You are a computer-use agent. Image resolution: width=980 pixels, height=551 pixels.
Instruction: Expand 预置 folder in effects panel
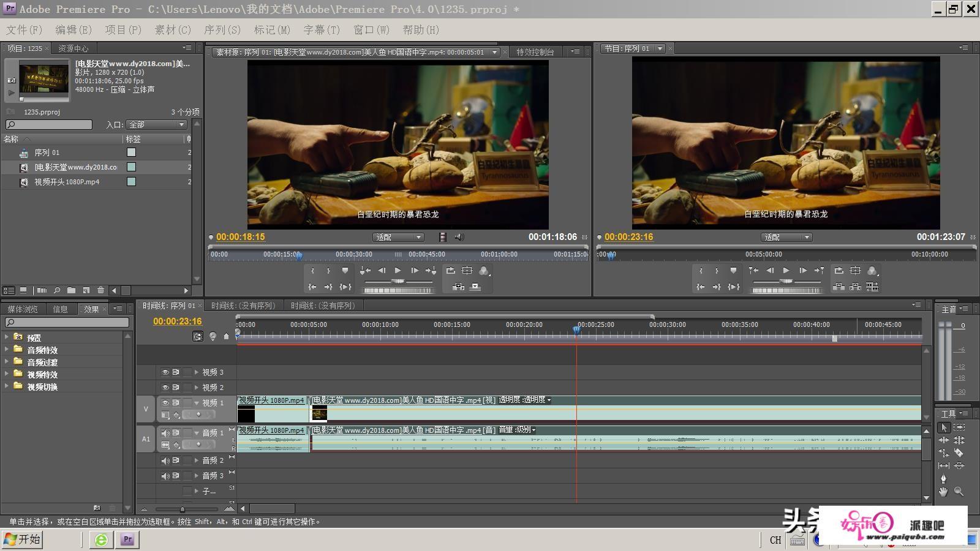coord(7,337)
